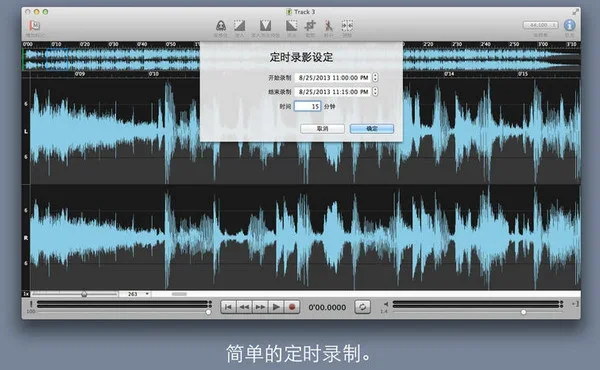This screenshot has height=370, width=600.
Task: Click the speaker icon beside output meter
Action: [x=386, y=304]
